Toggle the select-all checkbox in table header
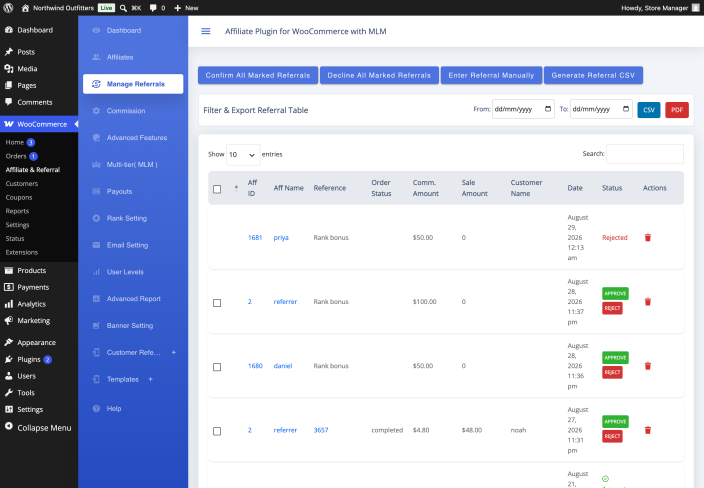This screenshot has width=704, height=488. coord(217,189)
